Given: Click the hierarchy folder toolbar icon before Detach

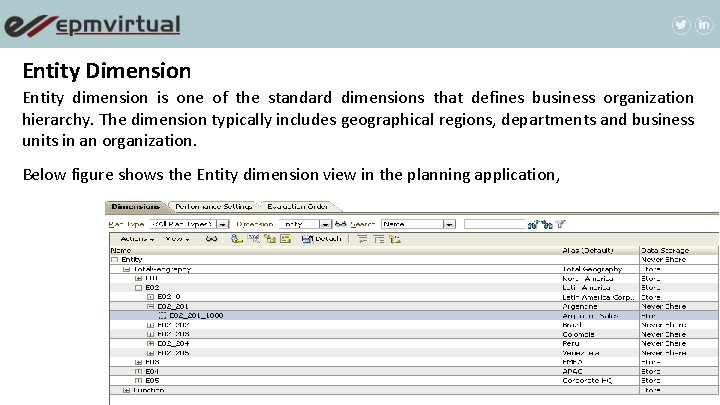Looking at the screenshot, I should coord(270,239).
